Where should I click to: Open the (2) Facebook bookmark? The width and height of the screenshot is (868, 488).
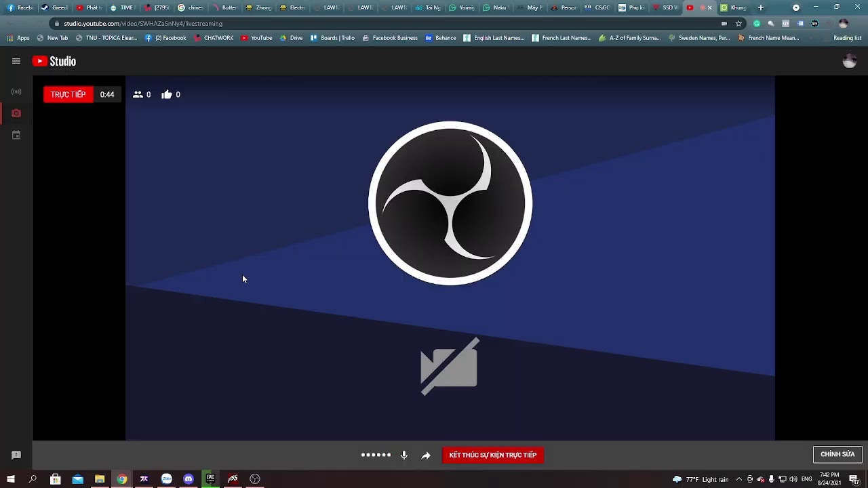165,38
